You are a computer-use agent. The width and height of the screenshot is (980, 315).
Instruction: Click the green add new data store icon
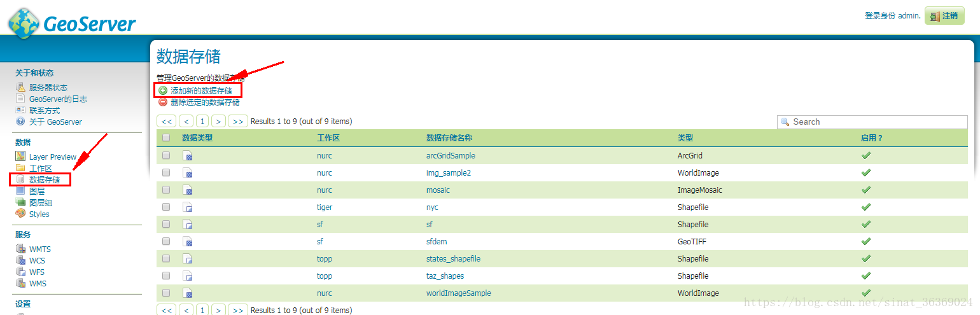163,91
